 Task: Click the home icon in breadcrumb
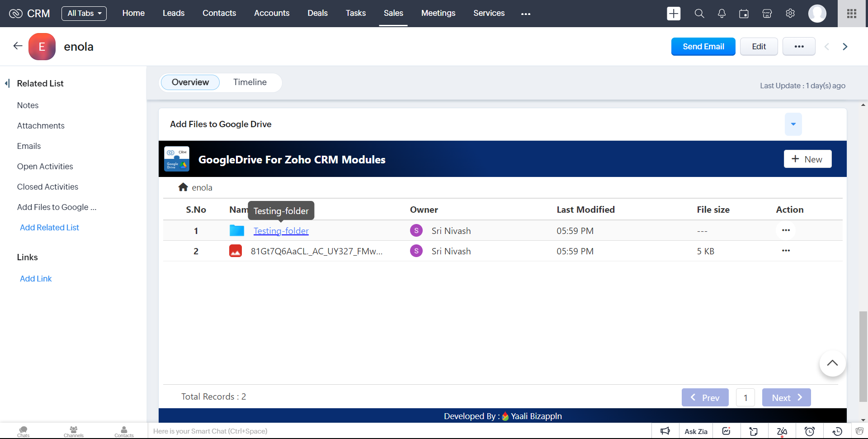[183, 187]
